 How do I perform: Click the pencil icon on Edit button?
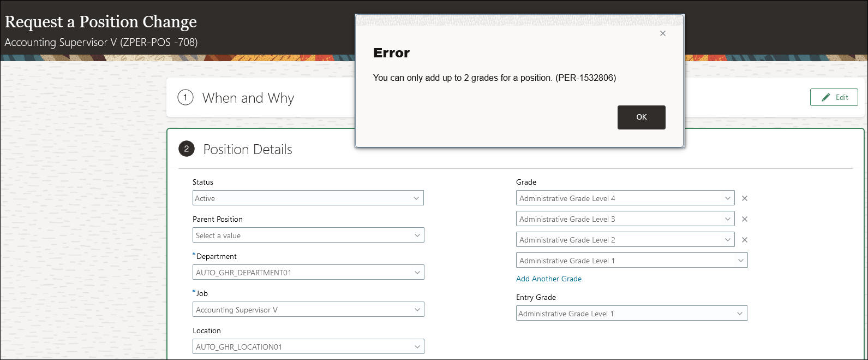click(x=826, y=97)
